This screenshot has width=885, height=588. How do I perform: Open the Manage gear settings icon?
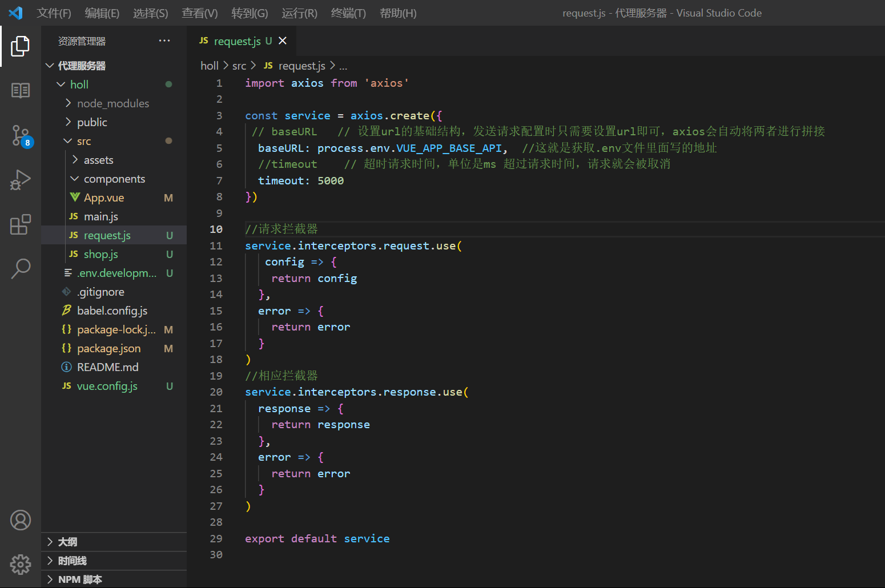click(x=21, y=564)
